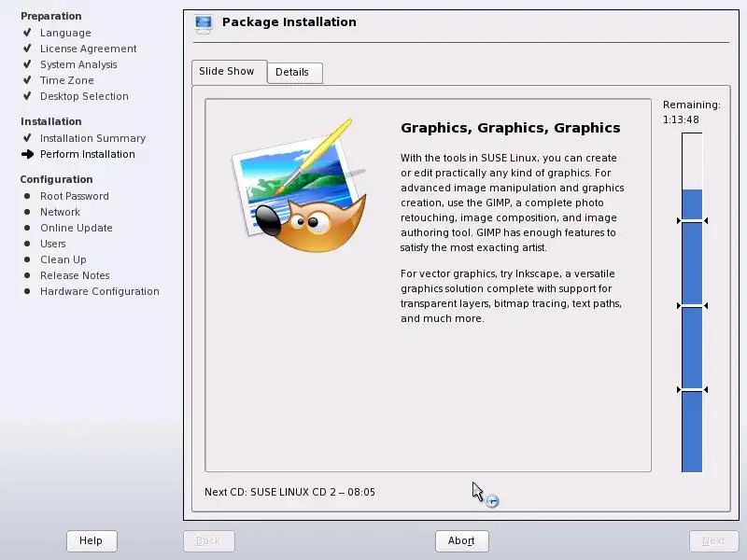The width and height of the screenshot is (747, 560).
Task: Click the checkmark next to Time Zone
Action: [27, 79]
